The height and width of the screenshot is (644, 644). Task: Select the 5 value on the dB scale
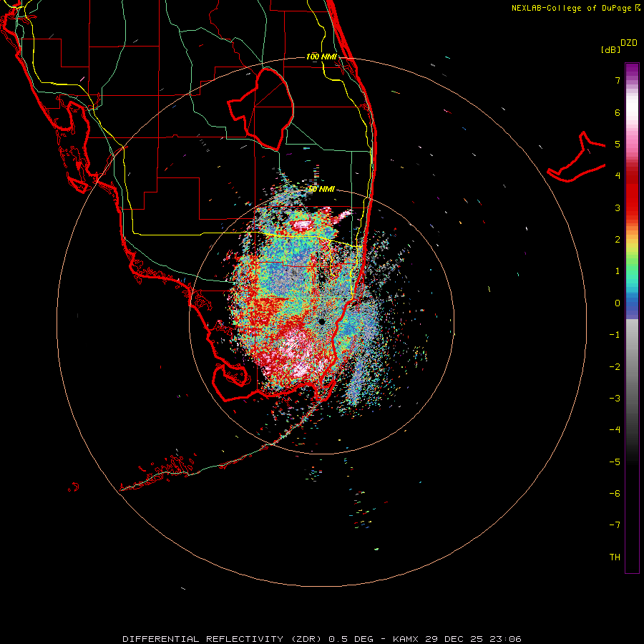click(618, 144)
